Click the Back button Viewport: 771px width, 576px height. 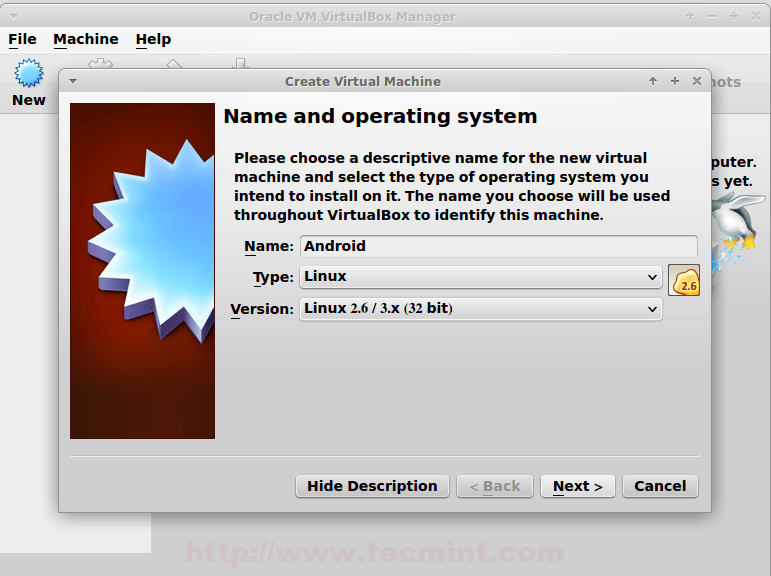pos(494,486)
